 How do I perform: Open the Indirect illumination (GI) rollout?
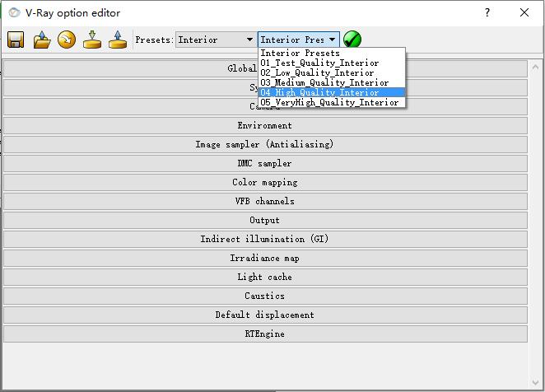click(265, 239)
